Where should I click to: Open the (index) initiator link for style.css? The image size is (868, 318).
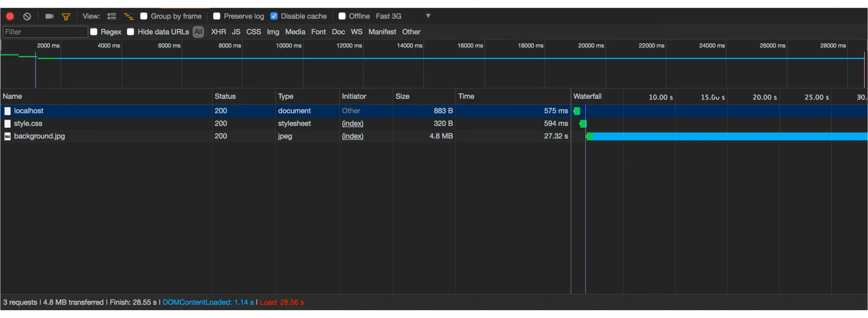coord(352,123)
